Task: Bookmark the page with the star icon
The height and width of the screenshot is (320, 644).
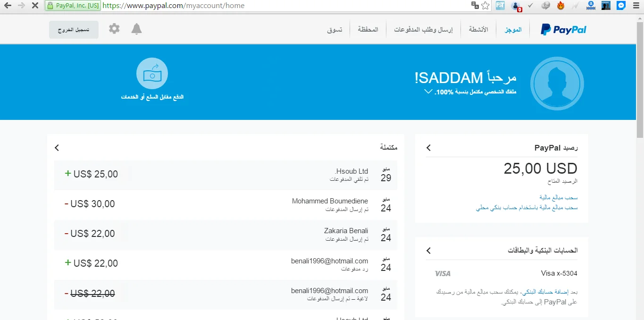Action: [485, 6]
